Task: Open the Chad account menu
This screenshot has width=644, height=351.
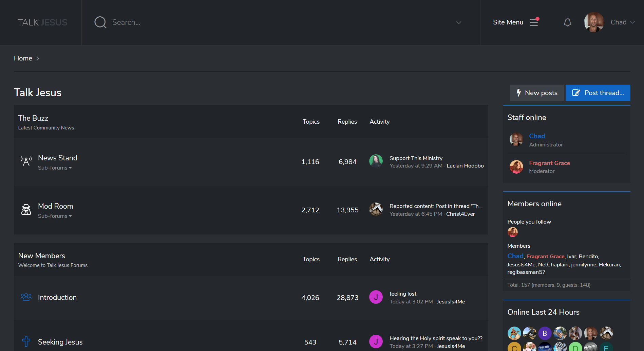Action: pos(622,22)
